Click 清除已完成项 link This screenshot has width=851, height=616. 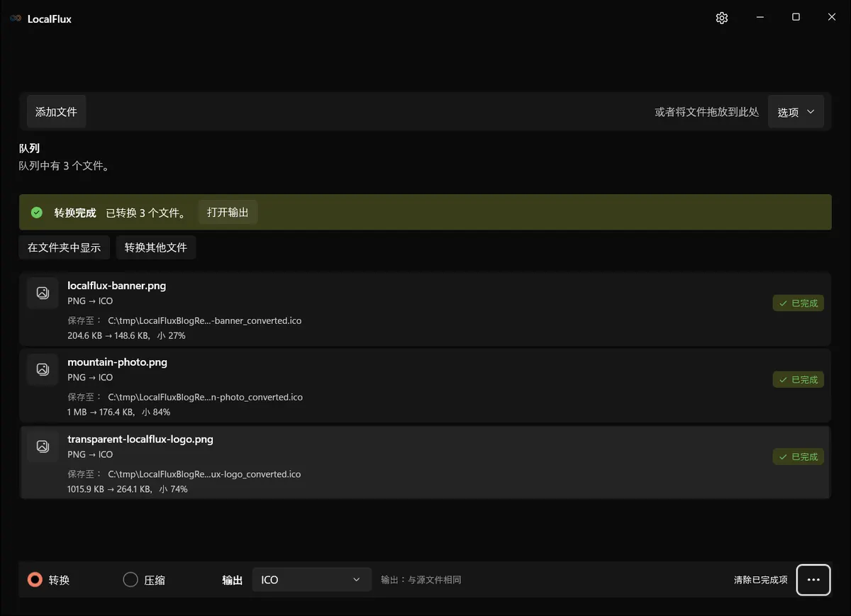(x=760, y=580)
